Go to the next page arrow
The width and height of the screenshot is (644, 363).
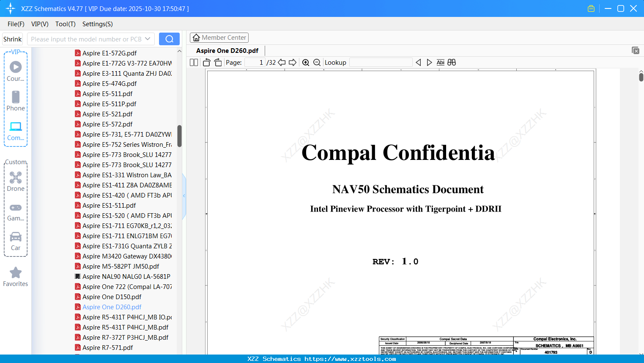pos(293,63)
